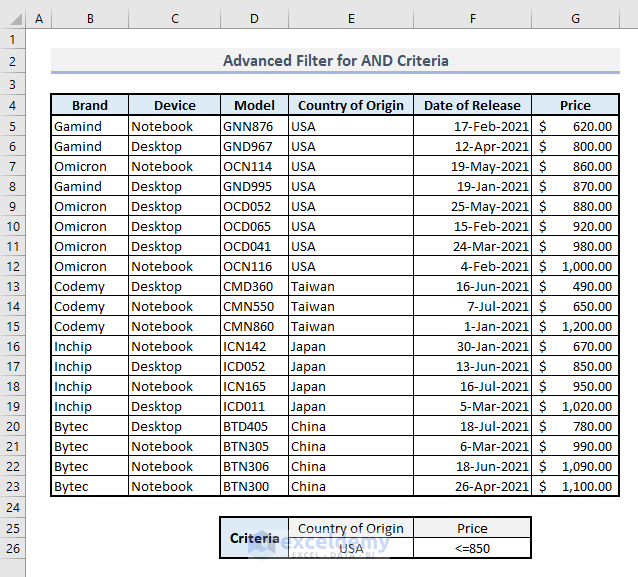Click the 'Model' header cell

[254, 105]
